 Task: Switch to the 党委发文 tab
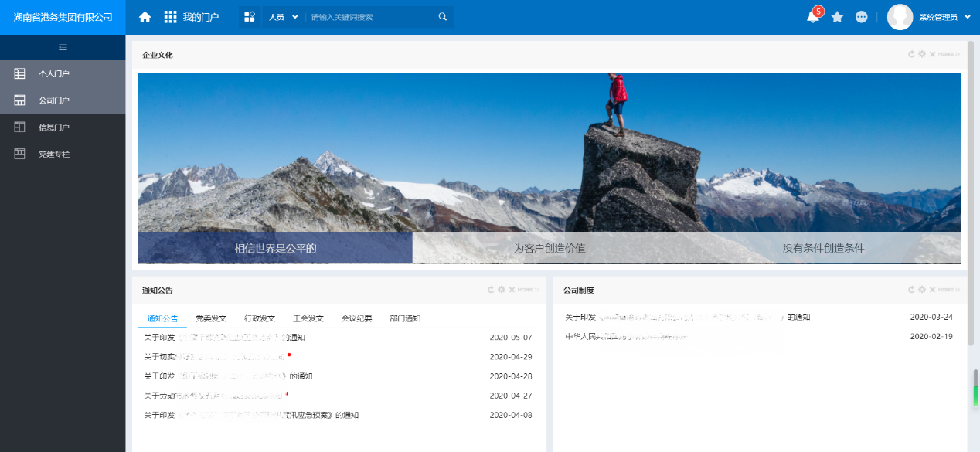[211, 318]
